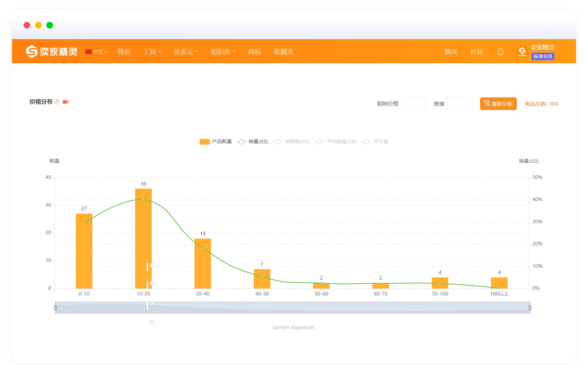The height and width of the screenshot is (381, 588).
Task: Enable 评分值 legend series
Action: pos(374,141)
